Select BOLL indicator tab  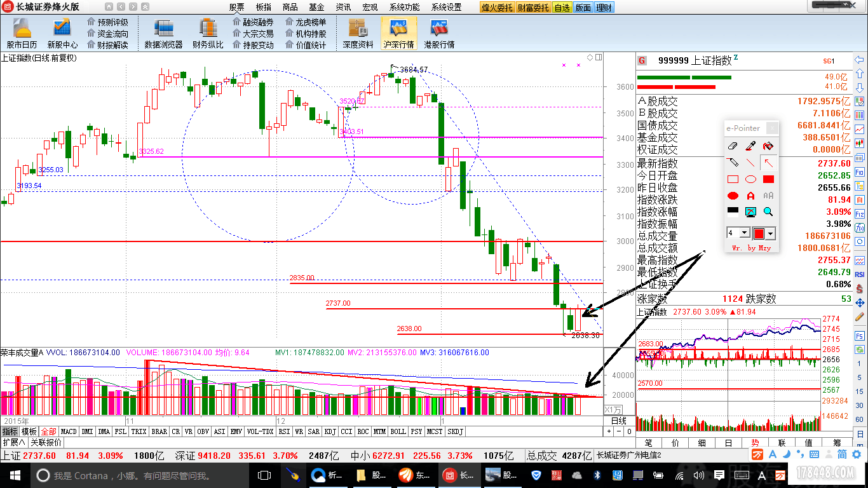tap(398, 431)
